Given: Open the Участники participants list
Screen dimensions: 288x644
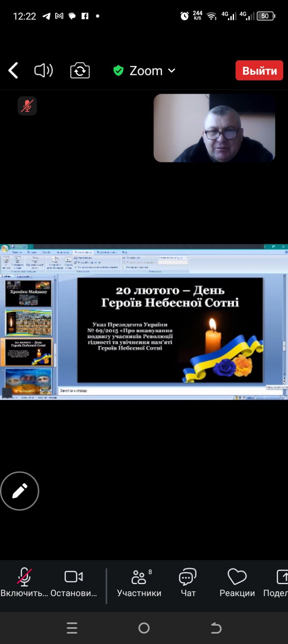Looking at the screenshot, I should 139,582.
